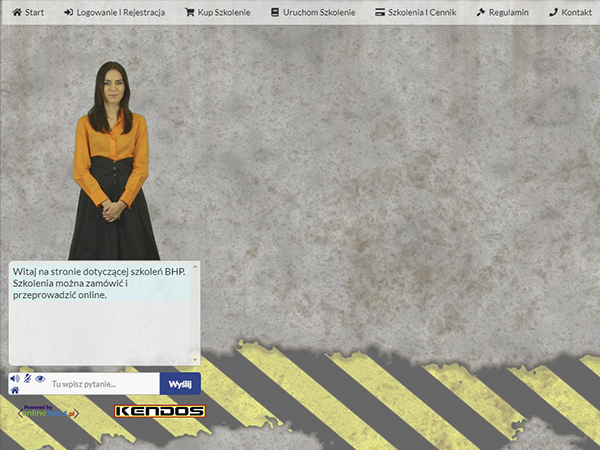Go to Kup Szkolenie page
Viewport: 600px width, 450px height.
[x=217, y=13]
